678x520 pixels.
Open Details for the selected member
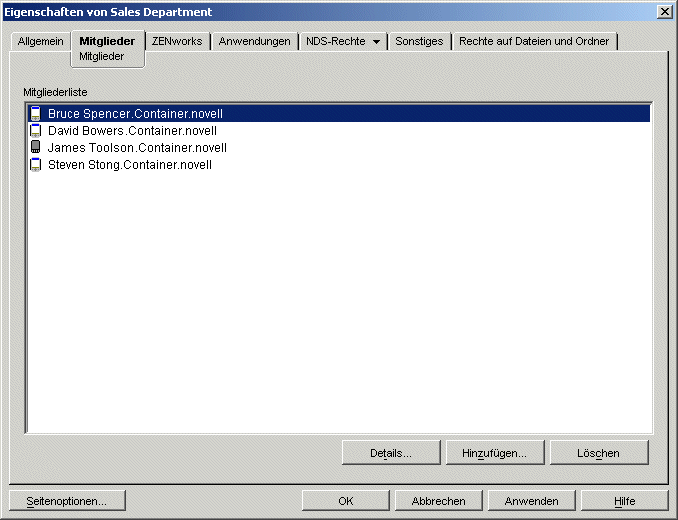(391, 453)
